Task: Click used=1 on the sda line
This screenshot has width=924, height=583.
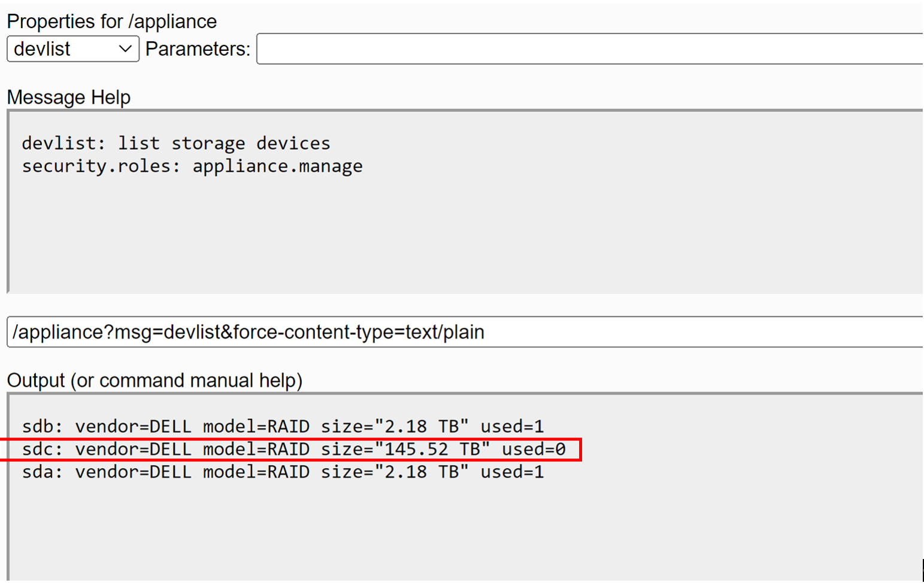Action: 512,472
